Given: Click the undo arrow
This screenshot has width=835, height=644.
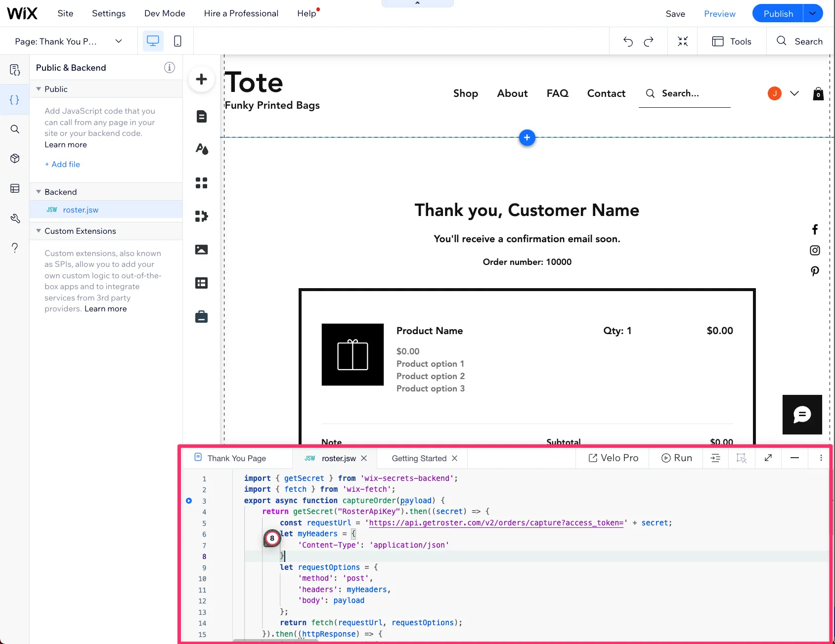Looking at the screenshot, I should (x=628, y=42).
